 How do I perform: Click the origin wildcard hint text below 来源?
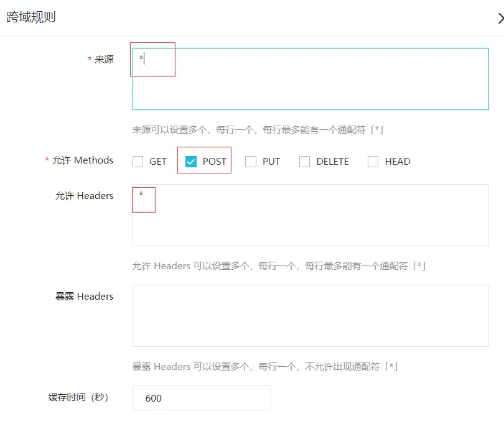point(261,130)
